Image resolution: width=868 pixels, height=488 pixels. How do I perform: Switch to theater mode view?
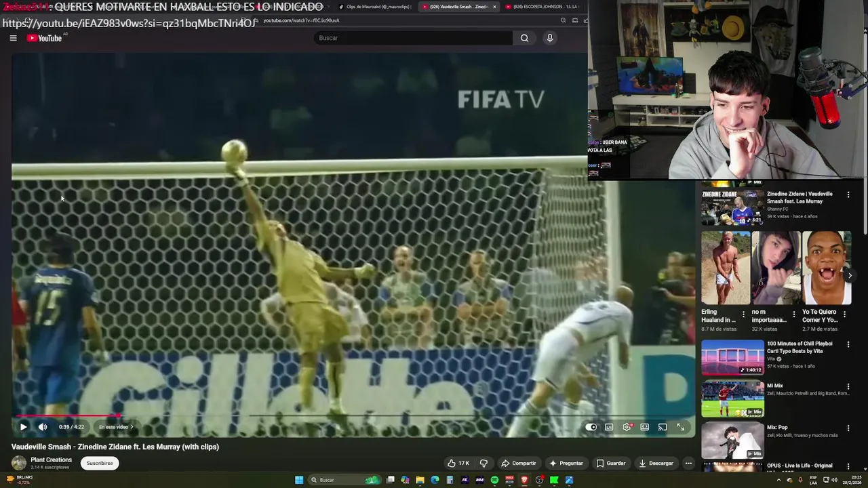[x=645, y=427]
